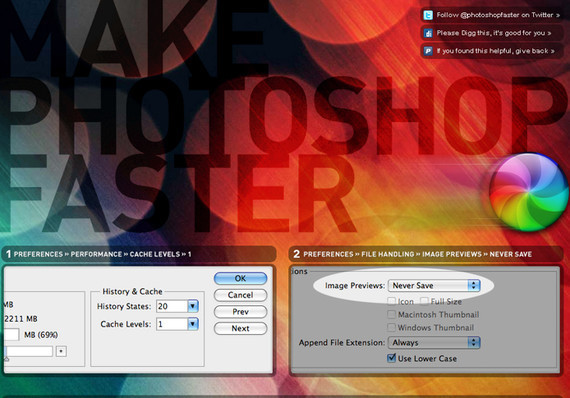Click the PayPal icon
Viewport: 570px width, 398px height.
(x=428, y=51)
